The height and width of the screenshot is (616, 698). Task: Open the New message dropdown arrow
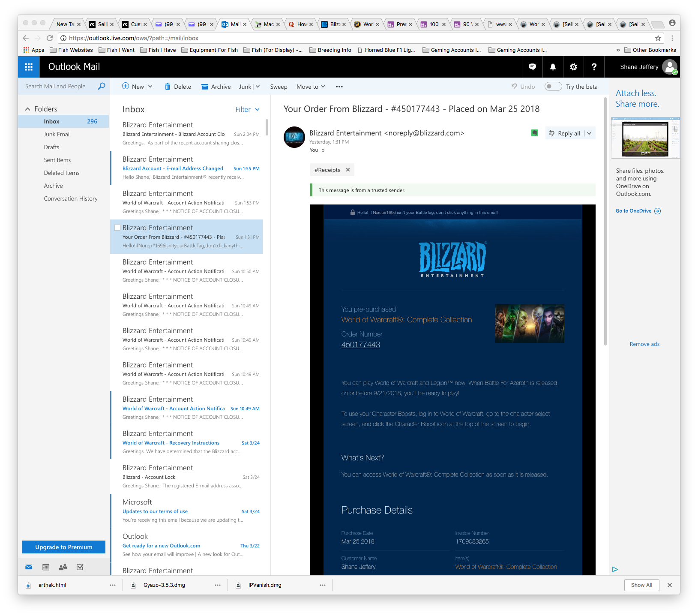150,86
